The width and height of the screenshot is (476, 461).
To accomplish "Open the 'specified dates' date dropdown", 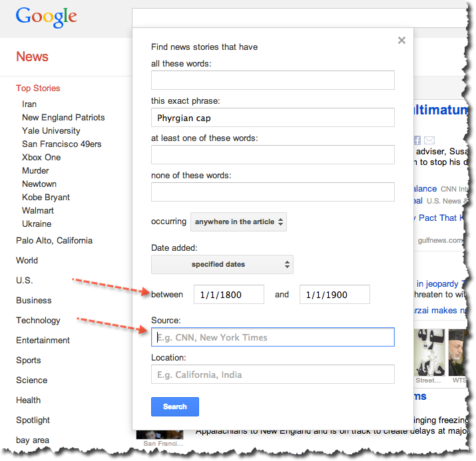I will click(222, 264).
